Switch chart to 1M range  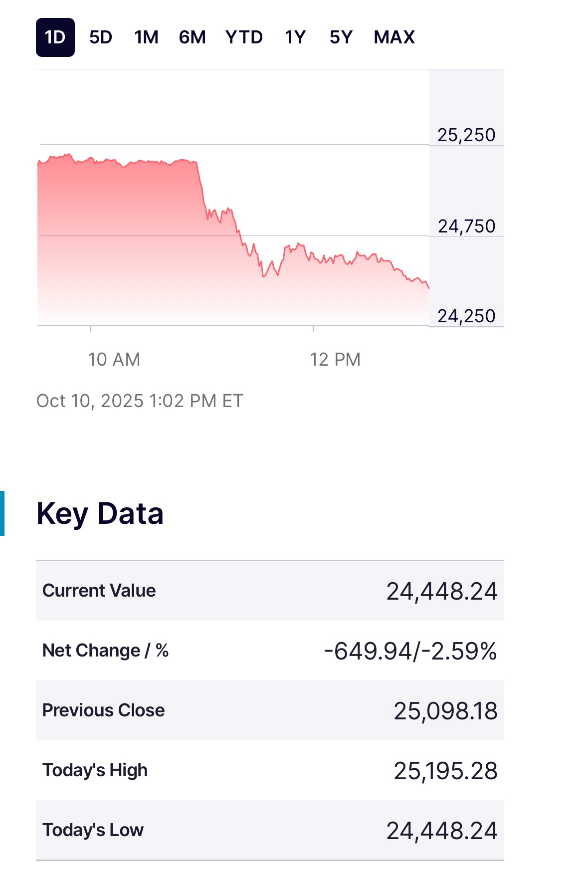[x=146, y=37]
